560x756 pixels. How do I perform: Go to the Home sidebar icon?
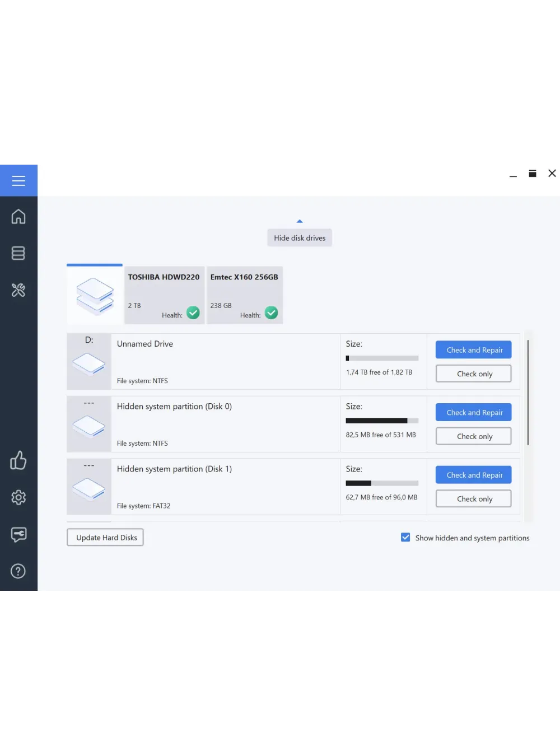18,217
